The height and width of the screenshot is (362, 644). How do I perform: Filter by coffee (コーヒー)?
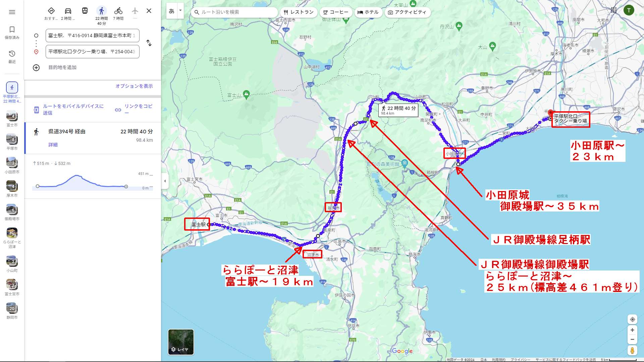tap(336, 12)
